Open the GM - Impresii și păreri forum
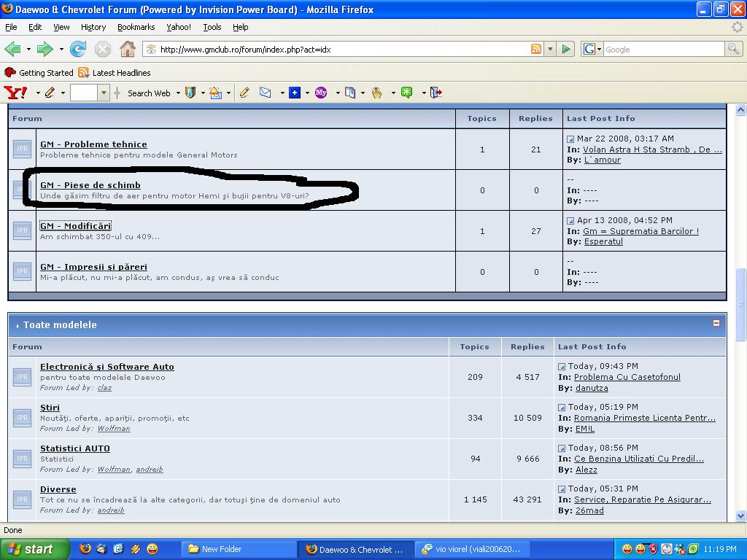The height and width of the screenshot is (560, 747). 93,267
